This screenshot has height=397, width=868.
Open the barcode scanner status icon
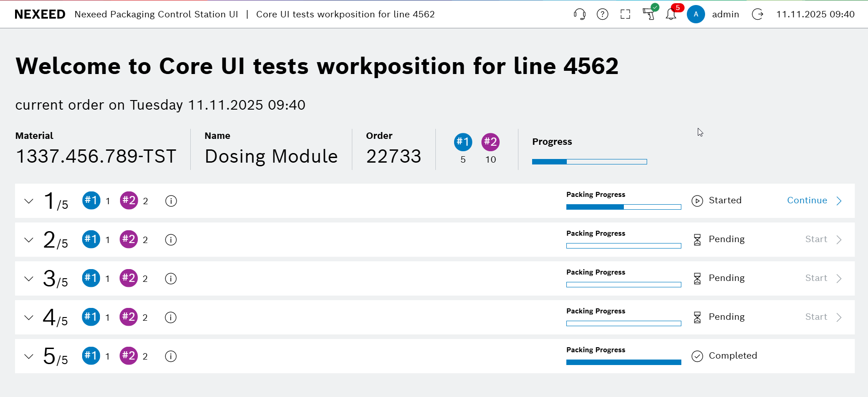click(x=649, y=14)
